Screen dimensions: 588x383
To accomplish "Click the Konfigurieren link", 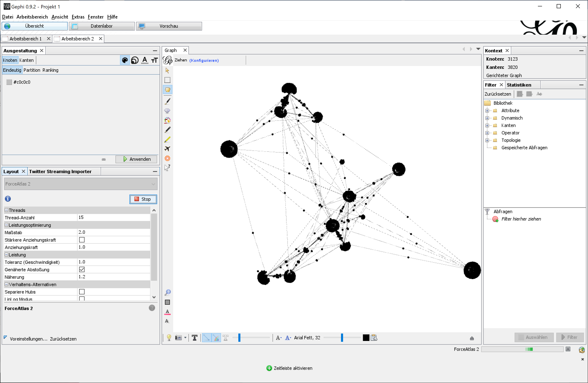I will tap(204, 60).
